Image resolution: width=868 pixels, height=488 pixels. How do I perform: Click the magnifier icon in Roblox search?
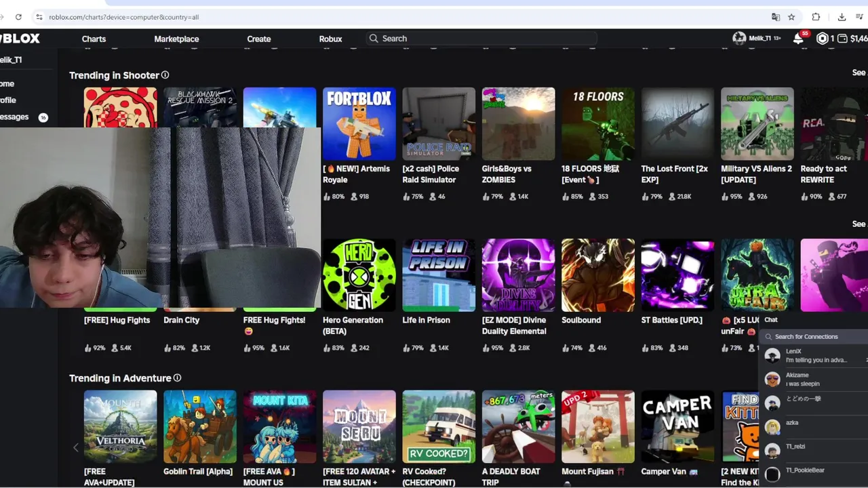point(374,39)
